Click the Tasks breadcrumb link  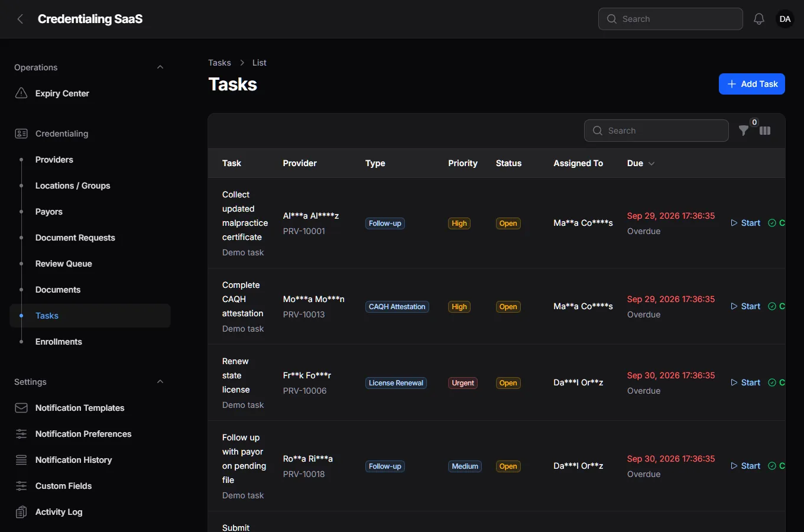click(x=219, y=63)
